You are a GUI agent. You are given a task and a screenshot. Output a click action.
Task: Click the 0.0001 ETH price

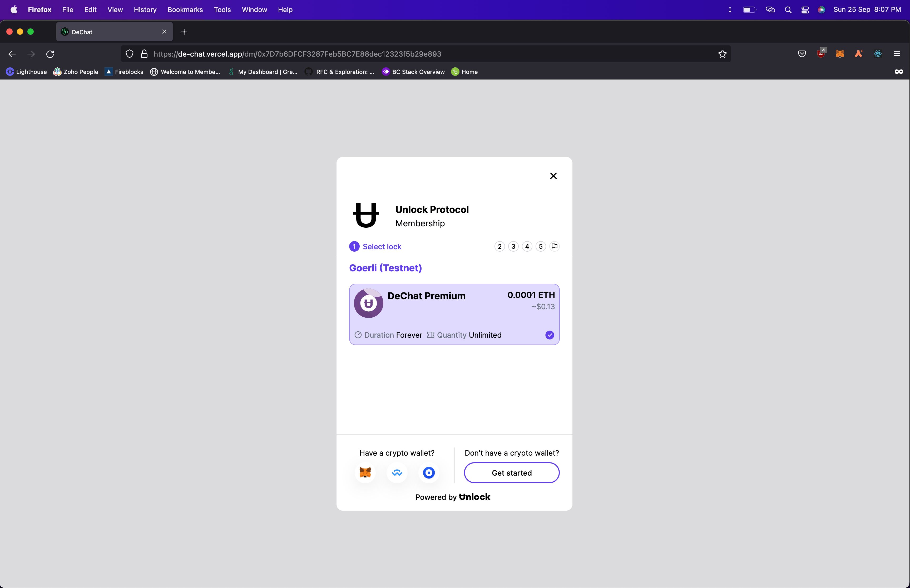pos(531,295)
